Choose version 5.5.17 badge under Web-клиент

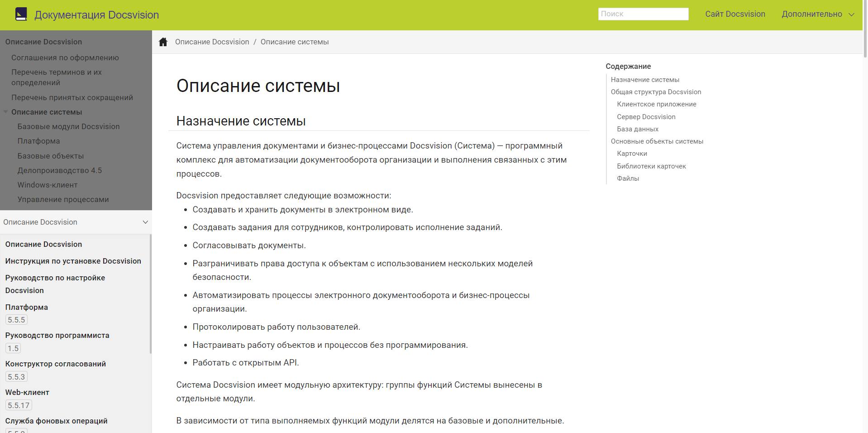click(19, 405)
